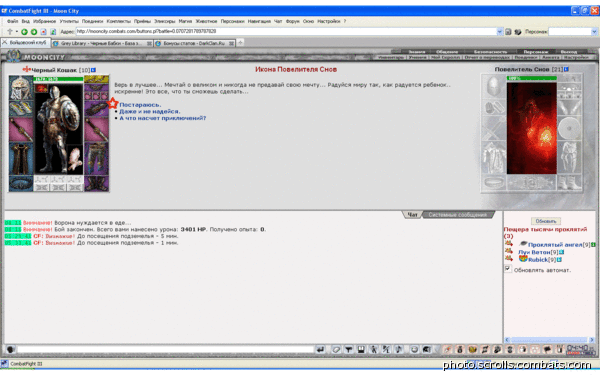Image resolution: width=600 pixels, height=375 pixels.
Task: Switch to the Чат tab
Action: coord(412,215)
